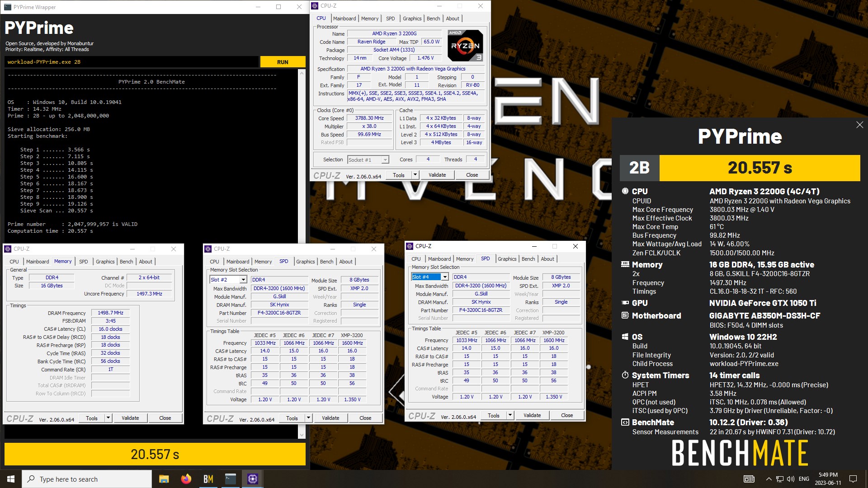Click Validate in the top CPU-Z window

(437, 175)
